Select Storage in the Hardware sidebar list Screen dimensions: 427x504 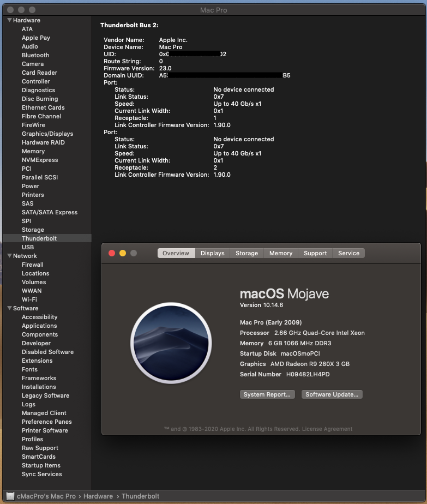33,230
